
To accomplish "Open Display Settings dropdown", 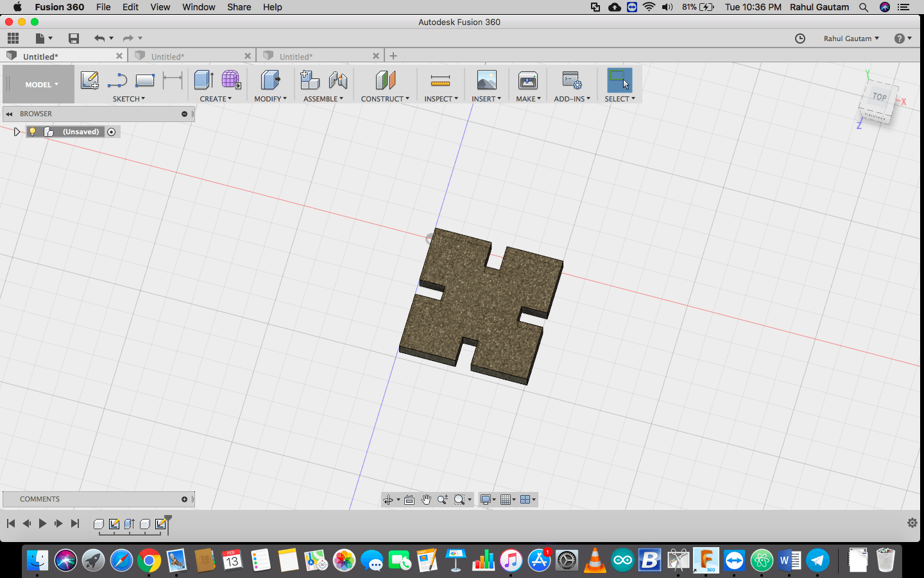I will [x=488, y=500].
